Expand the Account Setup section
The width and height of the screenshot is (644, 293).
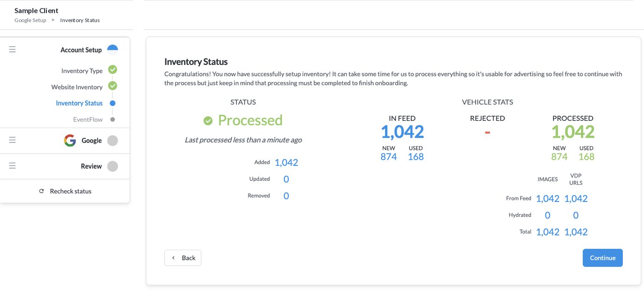tap(81, 50)
